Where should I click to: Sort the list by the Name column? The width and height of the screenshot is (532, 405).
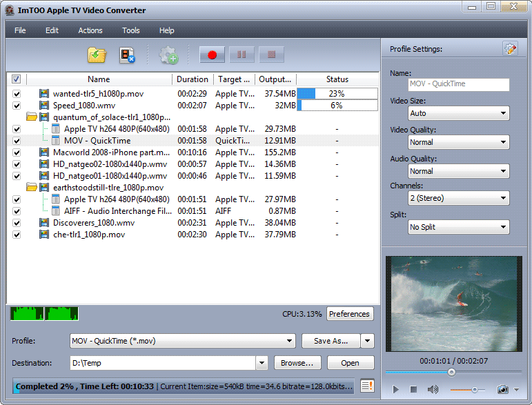[99, 79]
